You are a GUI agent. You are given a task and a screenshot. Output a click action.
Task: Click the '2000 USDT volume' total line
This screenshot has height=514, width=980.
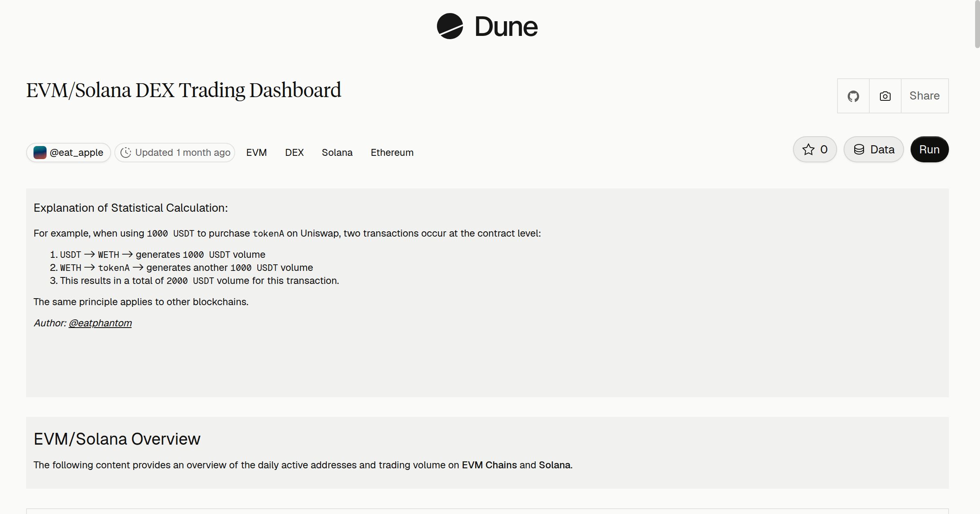pos(199,281)
